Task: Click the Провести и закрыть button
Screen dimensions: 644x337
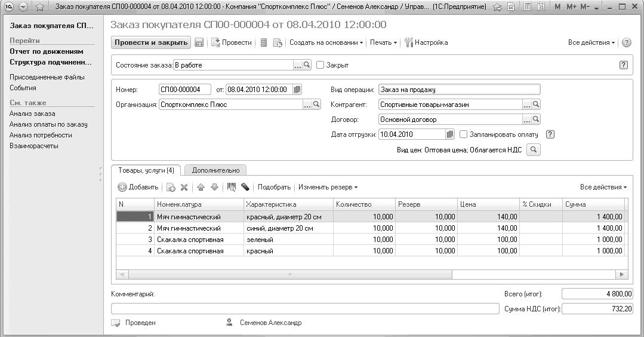Action: point(151,42)
